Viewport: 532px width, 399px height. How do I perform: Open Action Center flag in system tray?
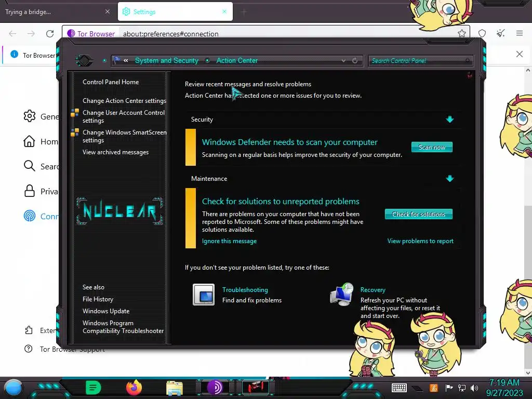click(x=449, y=388)
